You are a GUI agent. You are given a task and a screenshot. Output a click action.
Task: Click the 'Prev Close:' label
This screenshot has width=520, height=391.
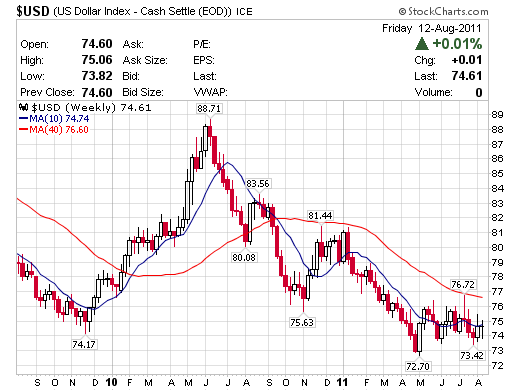coord(47,92)
